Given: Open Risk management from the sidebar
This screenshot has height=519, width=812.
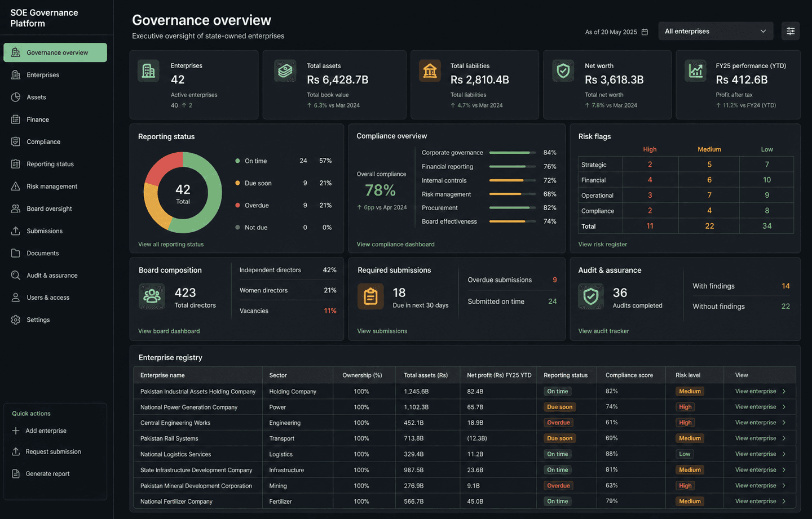Looking at the screenshot, I should (x=55, y=186).
